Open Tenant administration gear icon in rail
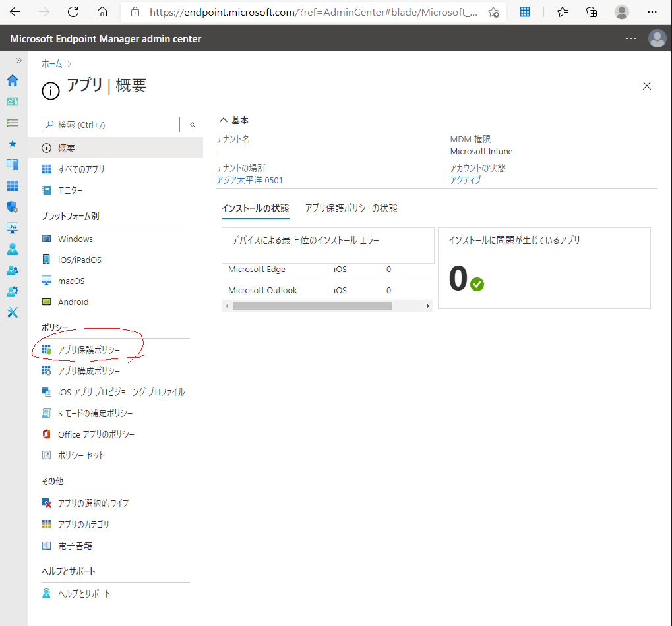This screenshot has height=626, width=672. tap(13, 291)
